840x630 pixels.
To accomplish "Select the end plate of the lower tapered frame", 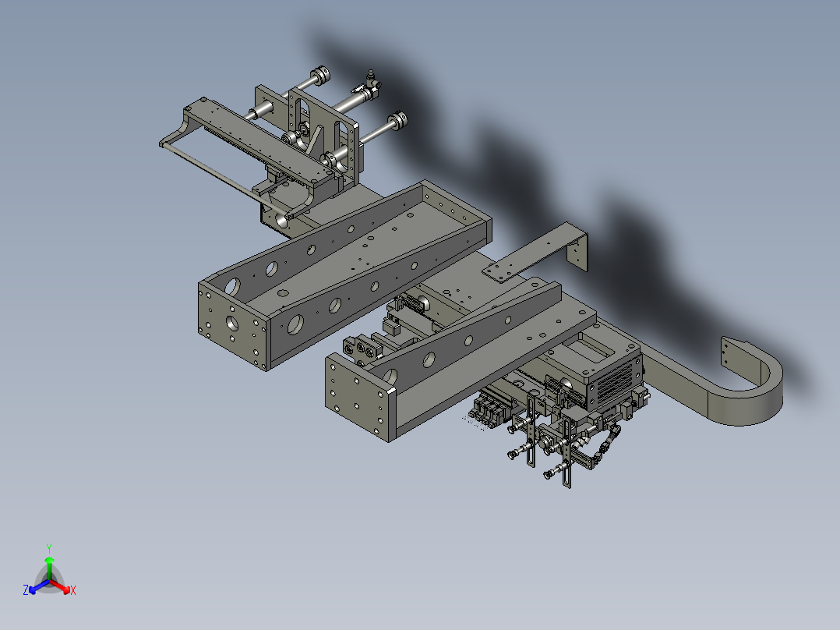I will click(358, 397).
